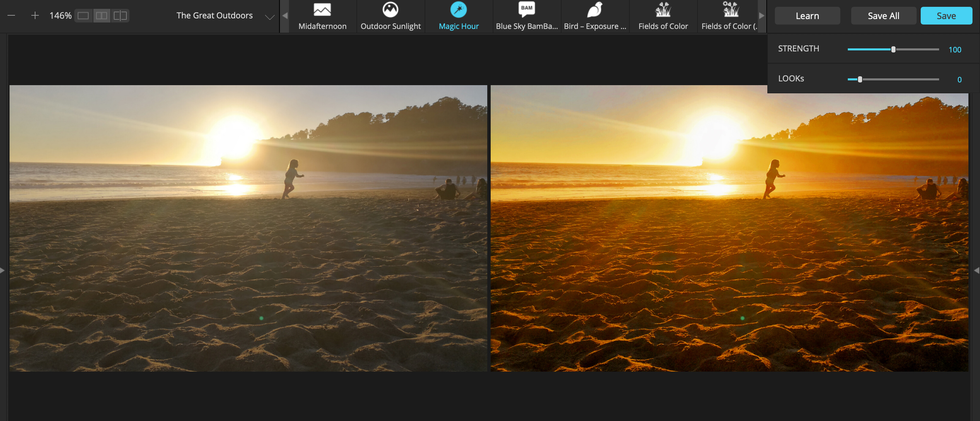Expand the left side panel arrow
Image resolution: width=980 pixels, height=421 pixels.
point(3,270)
